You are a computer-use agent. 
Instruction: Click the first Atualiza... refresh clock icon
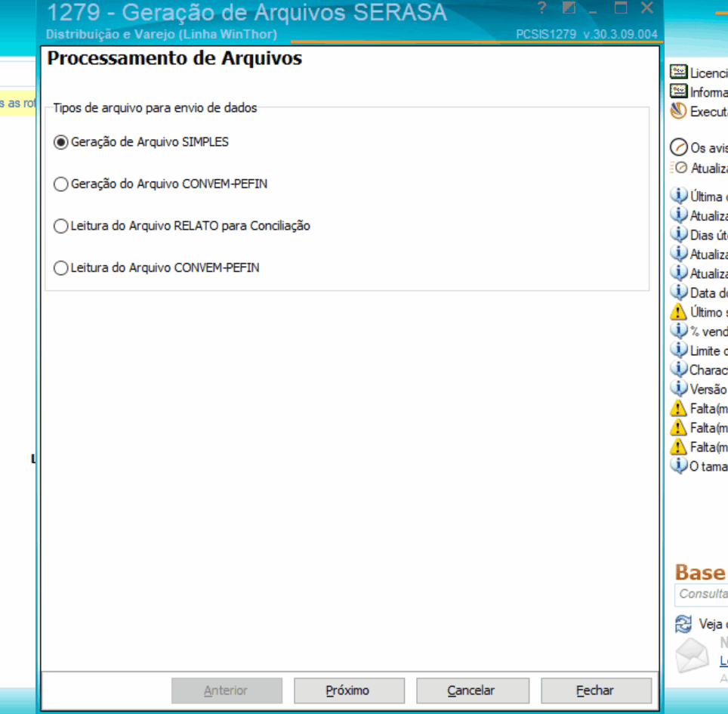678,167
